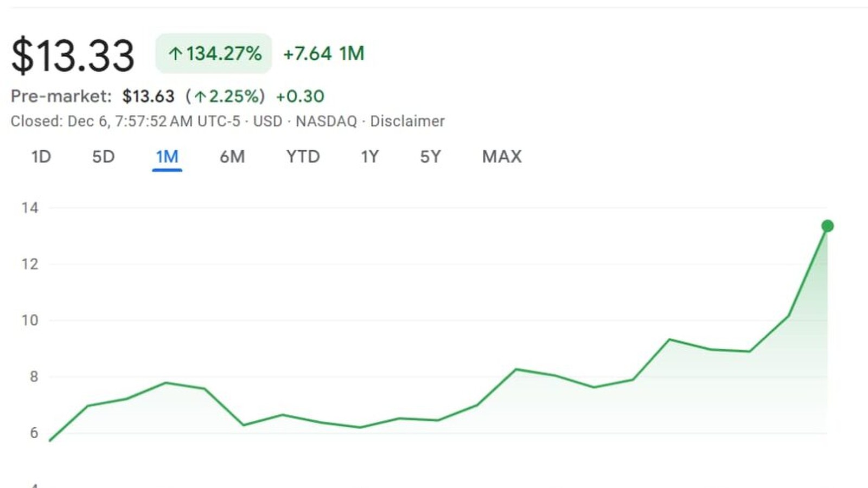Click the $13.63 pre-market price
Image resolution: width=868 pixels, height=488 pixels.
148,97
